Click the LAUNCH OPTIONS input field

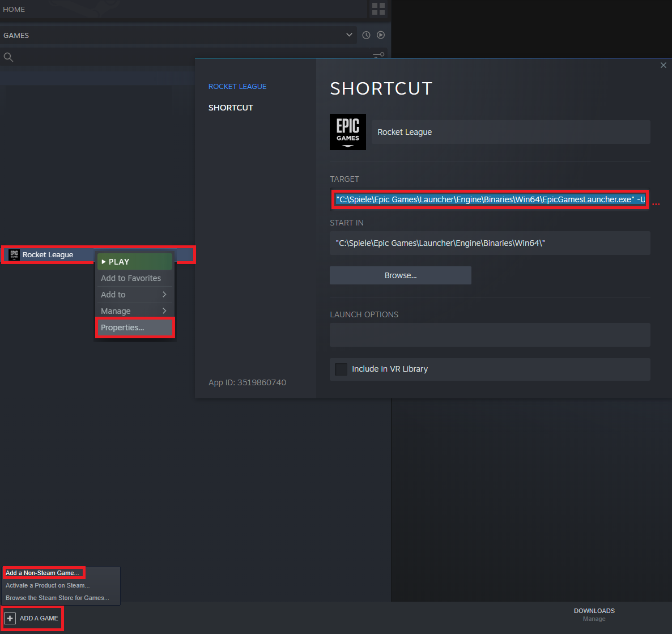(x=490, y=335)
